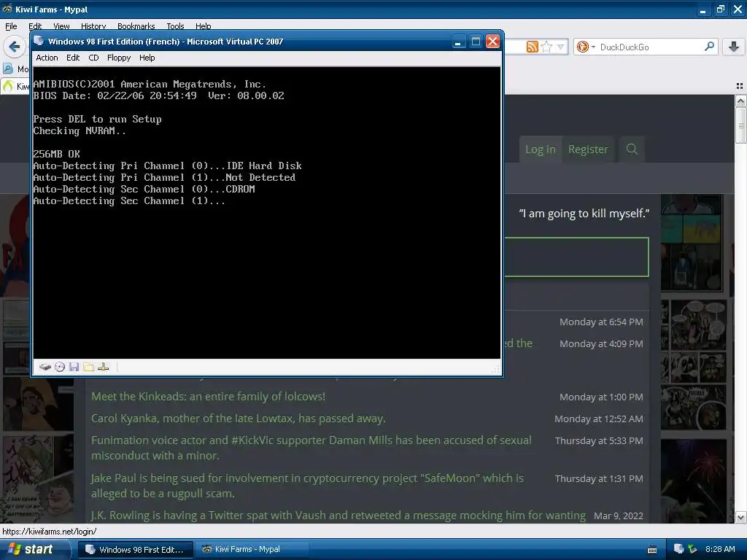Click the on-screen keyboard tray icon
This screenshot has height=560, width=747.
(652, 550)
